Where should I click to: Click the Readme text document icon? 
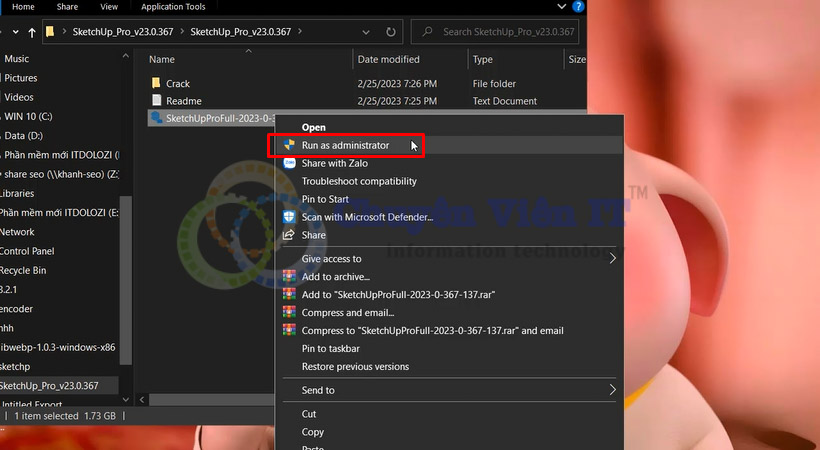point(156,101)
